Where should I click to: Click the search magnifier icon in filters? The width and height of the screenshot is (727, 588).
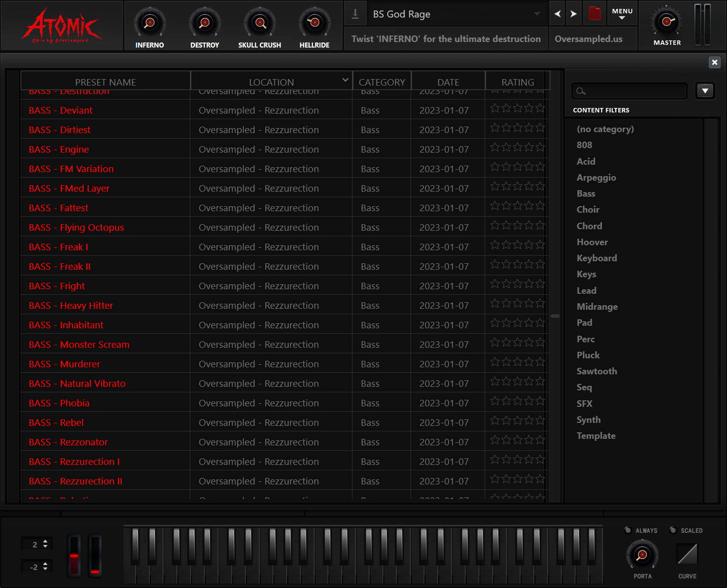click(x=581, y=91)
